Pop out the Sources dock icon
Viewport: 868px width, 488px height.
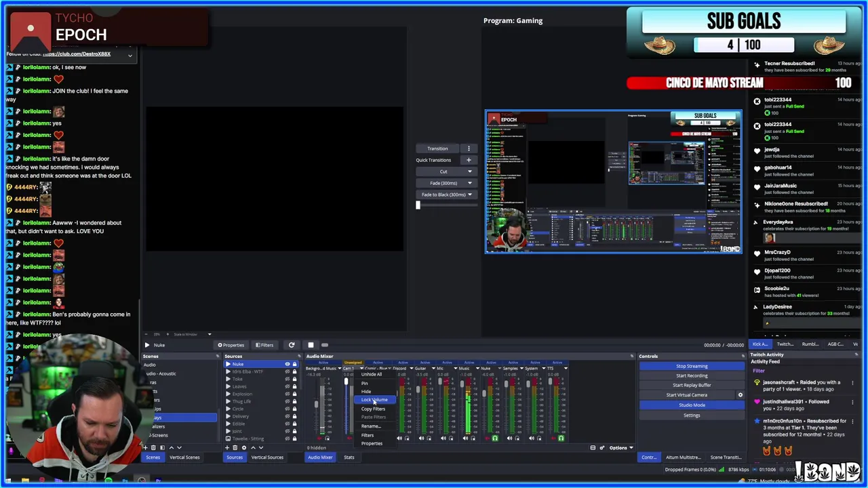click(299, 356)
